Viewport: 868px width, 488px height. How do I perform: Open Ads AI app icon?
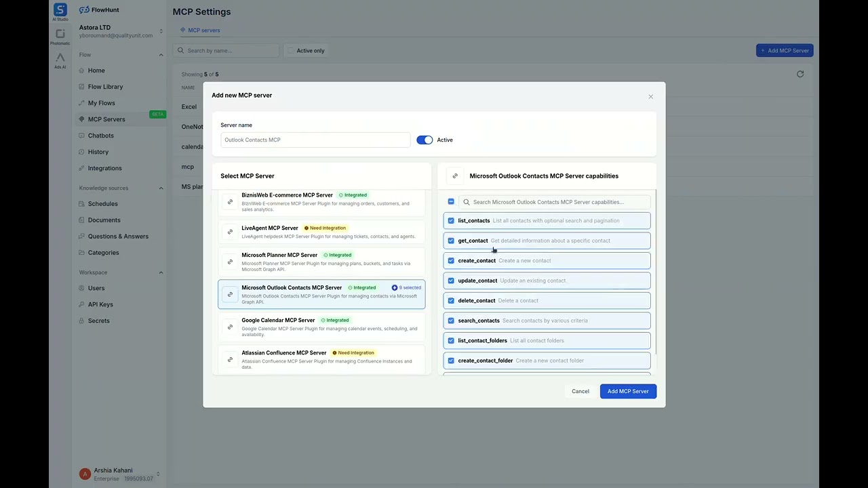pyautogui.click(x=60, y=58)
